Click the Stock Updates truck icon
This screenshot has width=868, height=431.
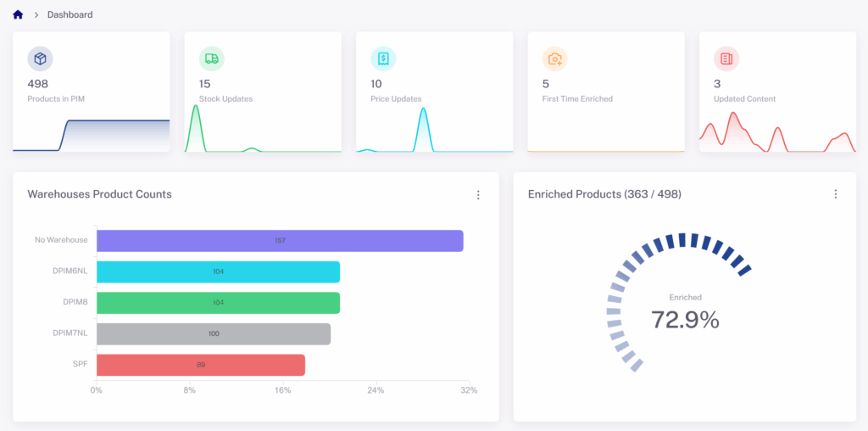(211, 59)
